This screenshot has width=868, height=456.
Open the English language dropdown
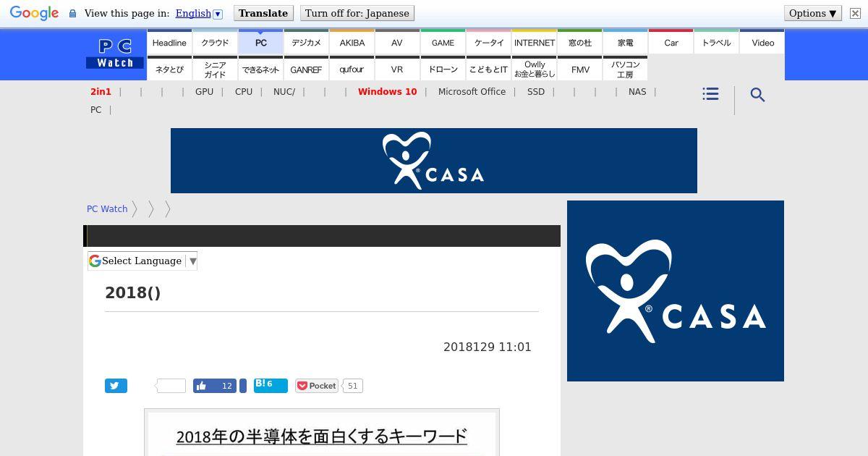[x=199, y=13]
